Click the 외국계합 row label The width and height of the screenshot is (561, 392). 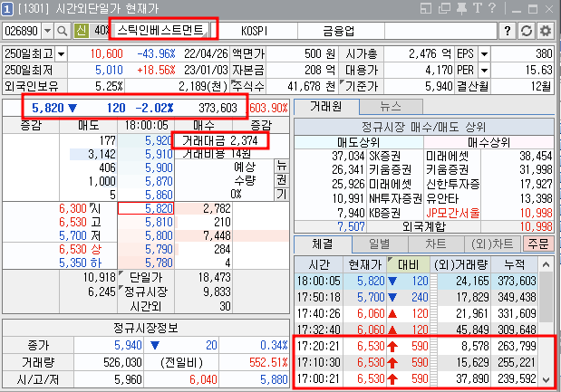coord(424,226)
